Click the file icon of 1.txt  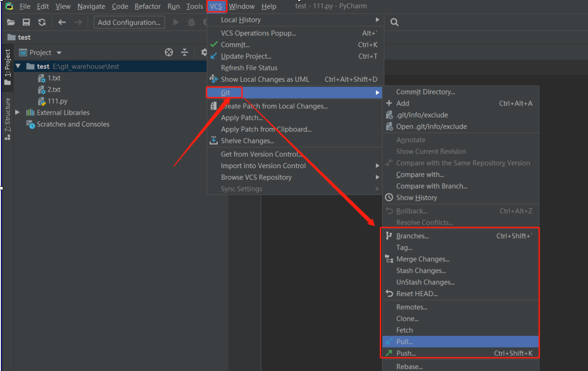coord(42,78)
